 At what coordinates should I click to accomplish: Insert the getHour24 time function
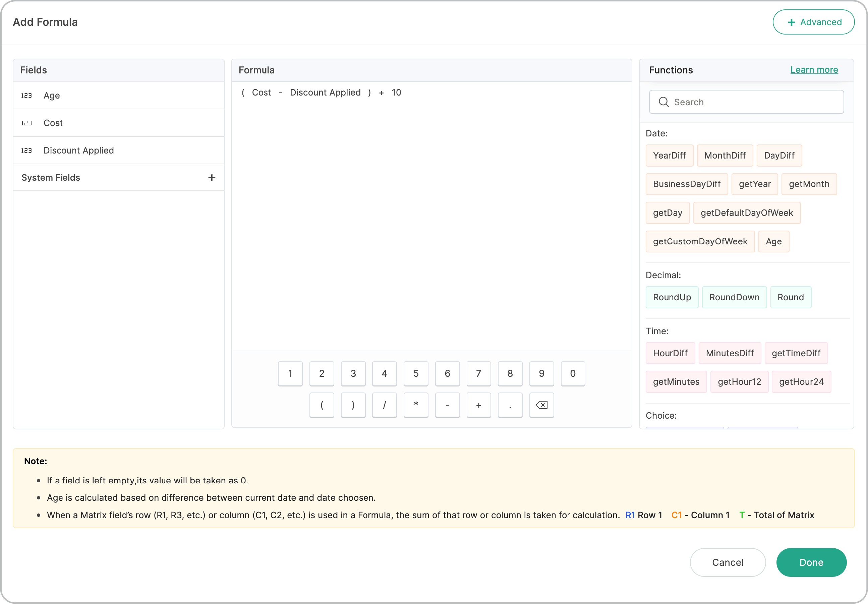pyautogui.click(x=801, y=382)
